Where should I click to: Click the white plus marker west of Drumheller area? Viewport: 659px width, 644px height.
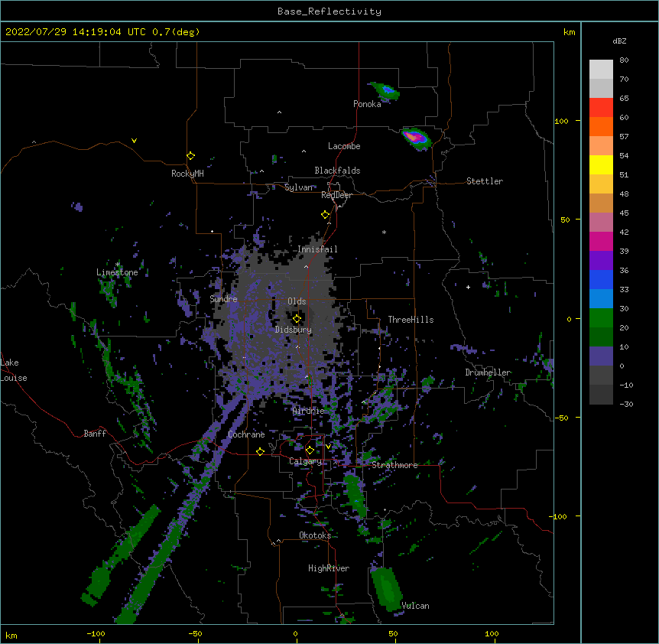[468, 287]
